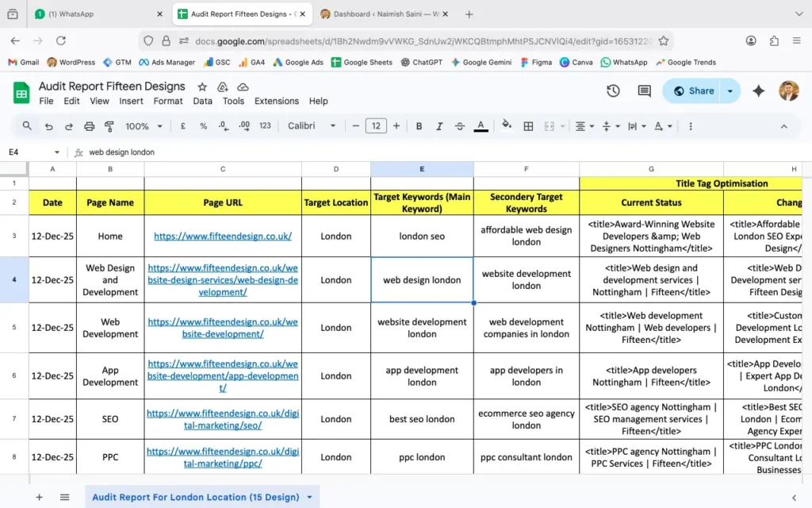The image size is (812, 508).
Task: Open the digital-marketing/ppc URL link
Action: pos(223,457)
